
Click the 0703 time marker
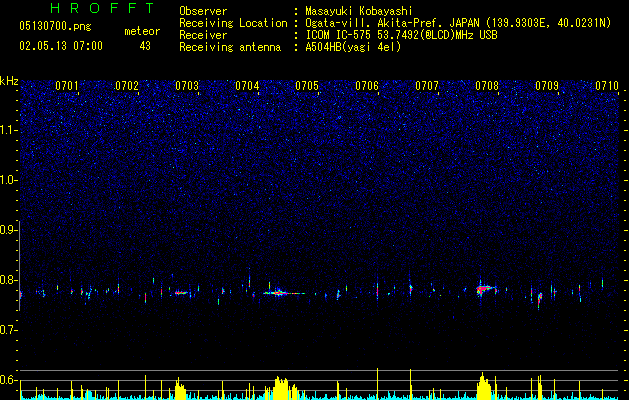(x=187, y=86)
